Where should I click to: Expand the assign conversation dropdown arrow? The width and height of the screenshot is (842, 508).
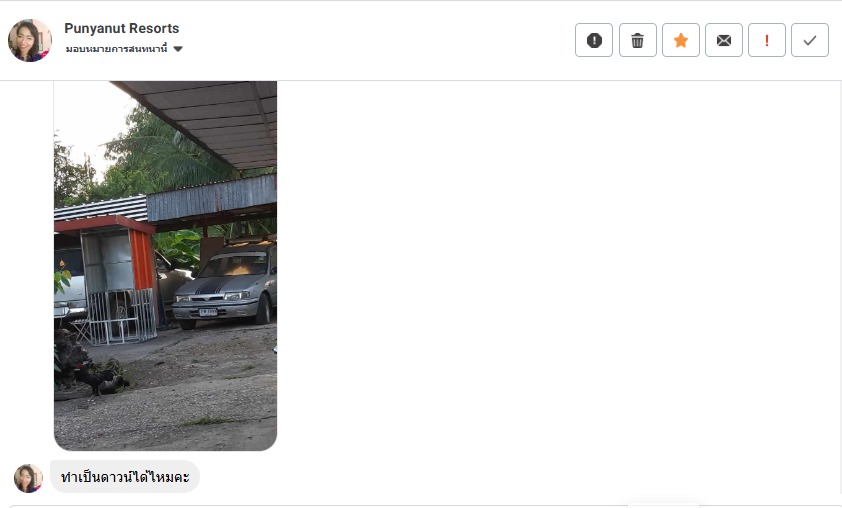(x=178, y=49)
